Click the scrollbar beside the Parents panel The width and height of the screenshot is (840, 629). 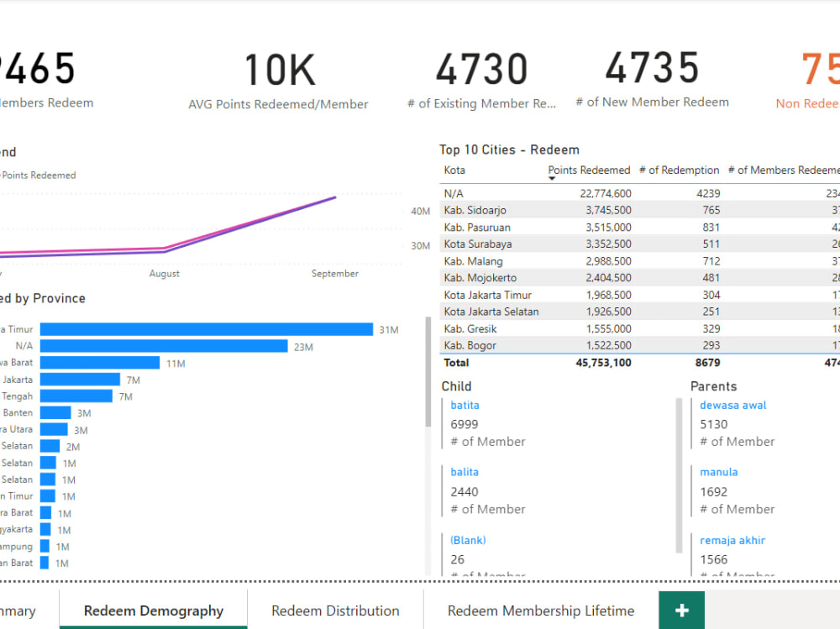click(x=680, y=470)
